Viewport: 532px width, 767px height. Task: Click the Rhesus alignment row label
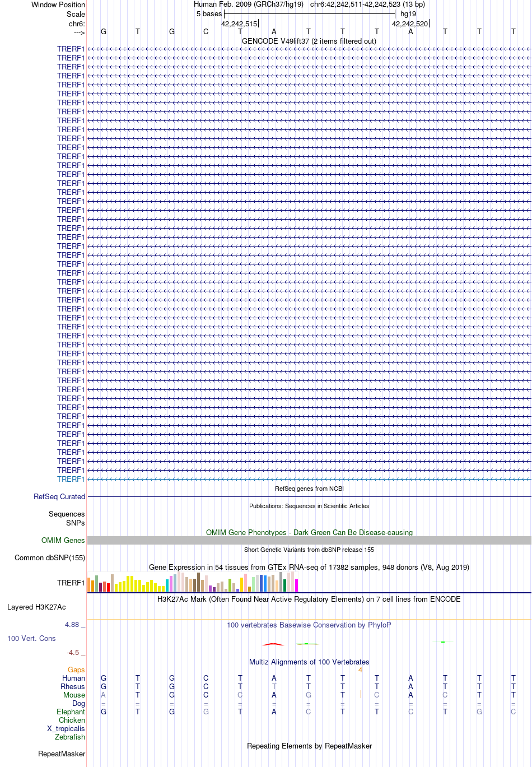click(73, 686)
